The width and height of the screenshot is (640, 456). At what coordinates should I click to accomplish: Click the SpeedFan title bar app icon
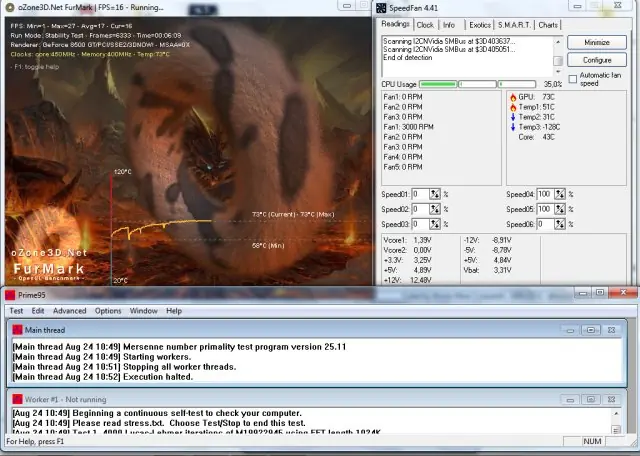click(381, 8)
